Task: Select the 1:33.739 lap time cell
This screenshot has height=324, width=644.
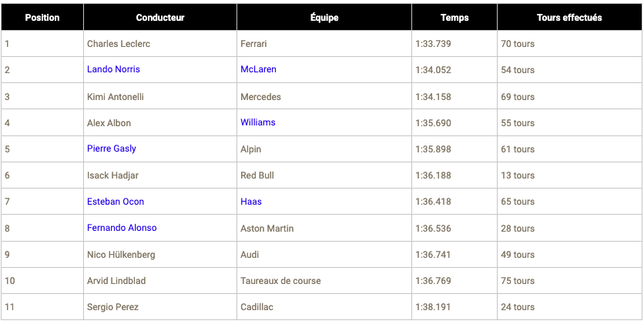Action: click(x=433, y=44)
